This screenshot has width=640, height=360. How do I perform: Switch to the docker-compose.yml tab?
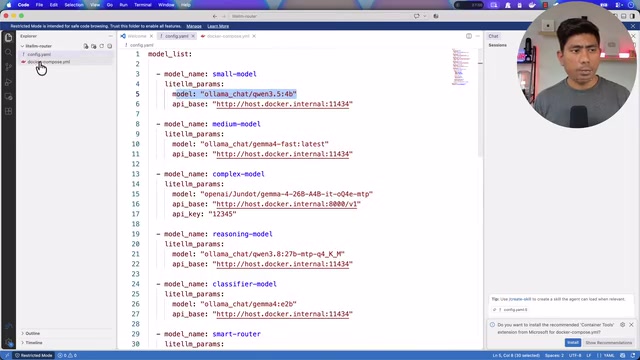(x=228, y=36)
